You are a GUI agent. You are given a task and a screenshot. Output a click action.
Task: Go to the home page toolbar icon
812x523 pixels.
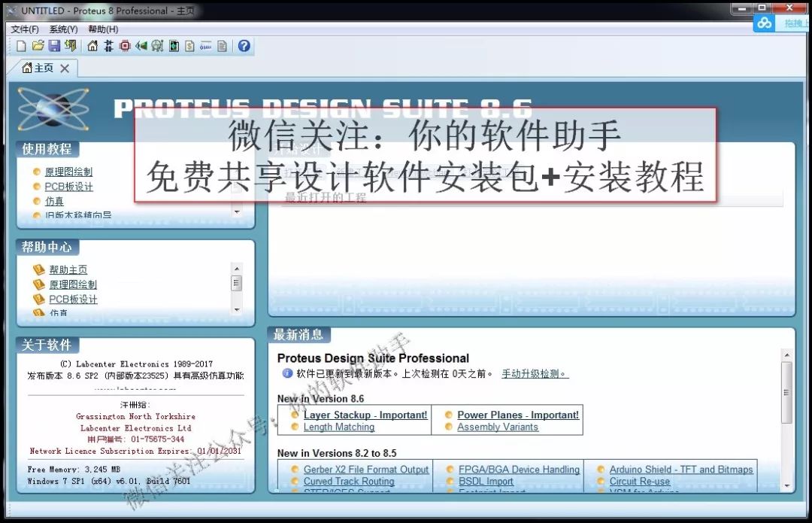pyautogui.click(x=92, y=46)
